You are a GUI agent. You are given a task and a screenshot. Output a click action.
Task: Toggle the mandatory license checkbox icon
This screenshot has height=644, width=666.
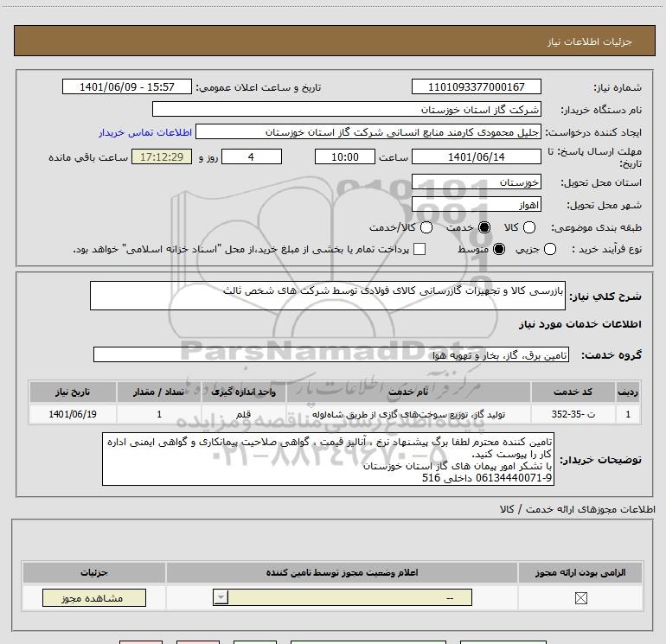click(x=580, y=598)
